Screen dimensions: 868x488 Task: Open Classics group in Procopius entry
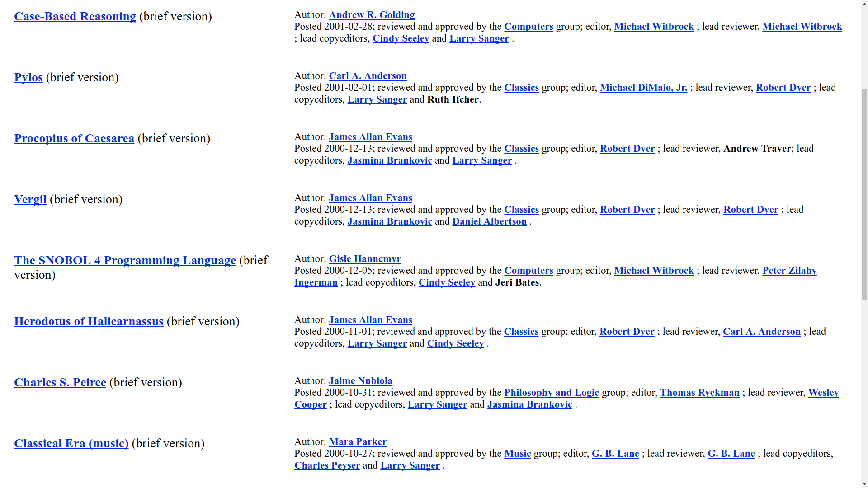click(521, 149)
